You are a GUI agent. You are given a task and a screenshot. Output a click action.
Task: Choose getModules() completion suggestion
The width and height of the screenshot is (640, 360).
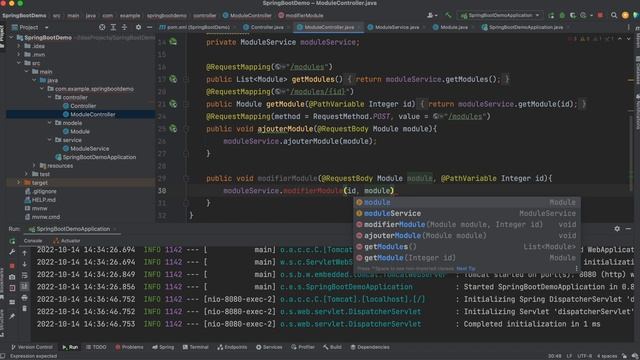point(466,247)
